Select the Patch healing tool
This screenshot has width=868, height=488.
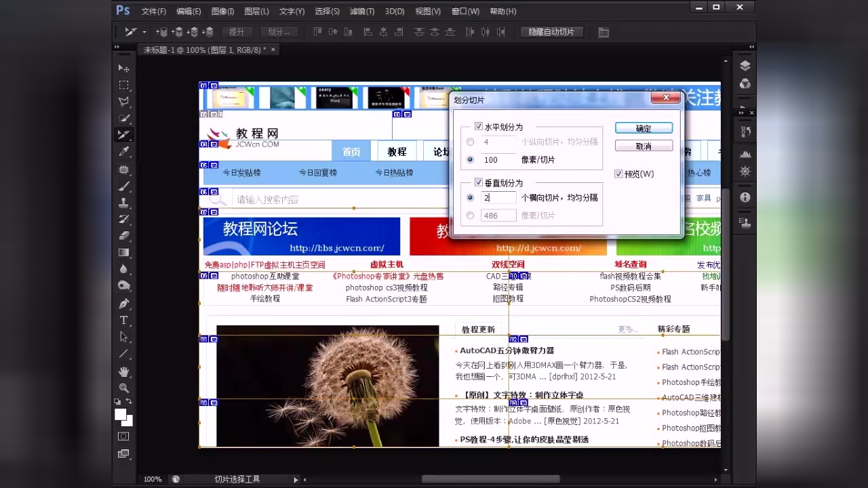[x=123, y=169]
